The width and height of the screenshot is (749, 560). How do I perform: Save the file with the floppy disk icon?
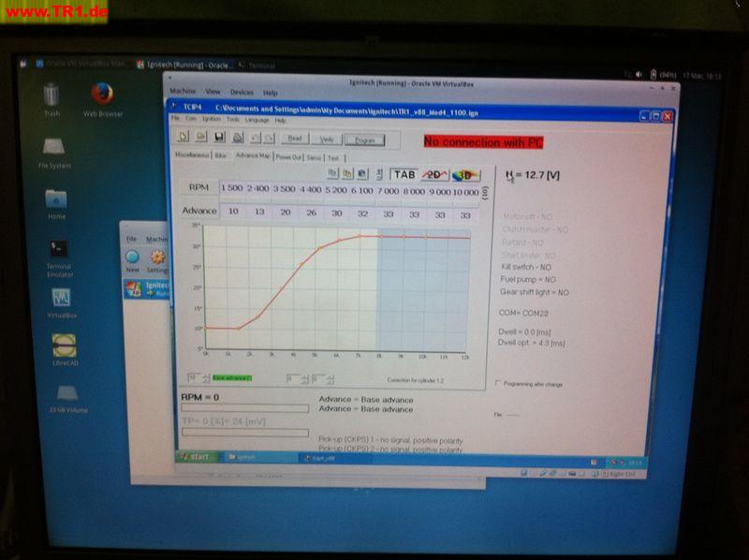click(219, 138)
